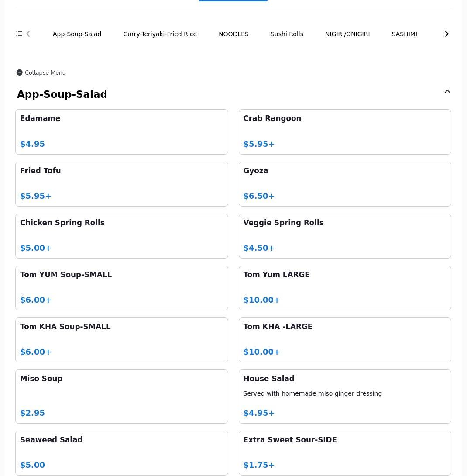The image size is (467, 476).
Task: Collapse the App-Soup-Salad section chevron
Action: [447, 92]
